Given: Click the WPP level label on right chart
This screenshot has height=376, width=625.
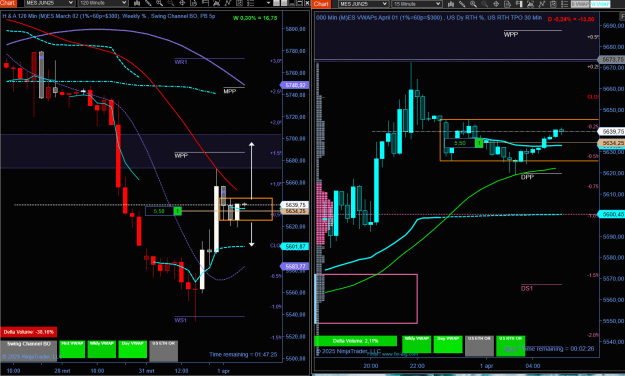Looking at the screenshot, I should 511,35.
